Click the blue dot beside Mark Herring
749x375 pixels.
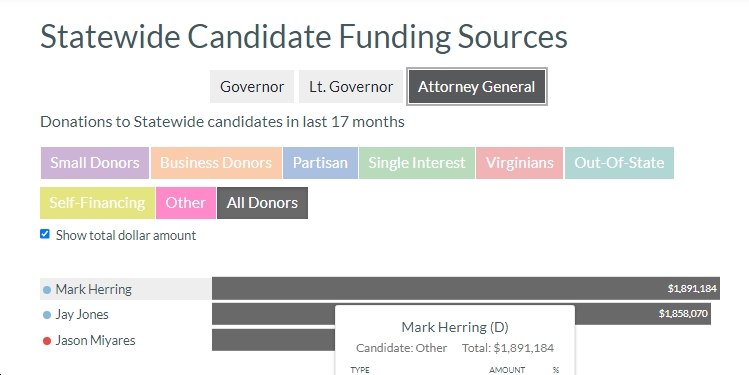pos(47,289)
